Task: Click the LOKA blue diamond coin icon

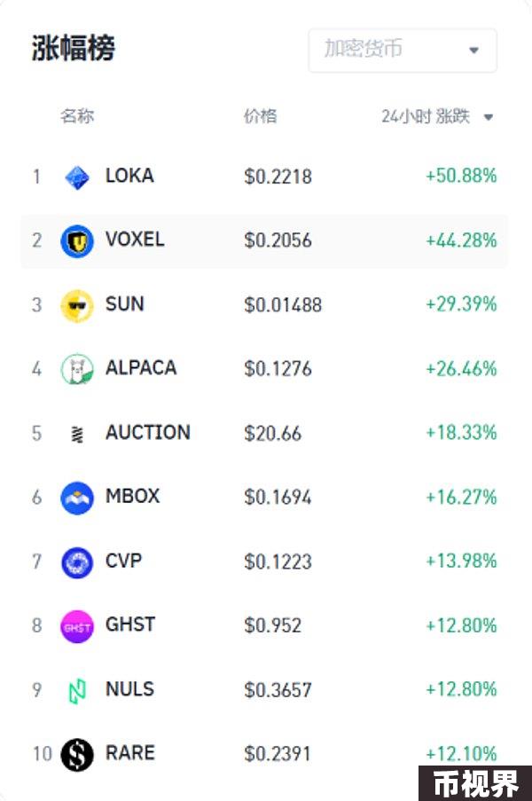Action: tap(77, 177)
